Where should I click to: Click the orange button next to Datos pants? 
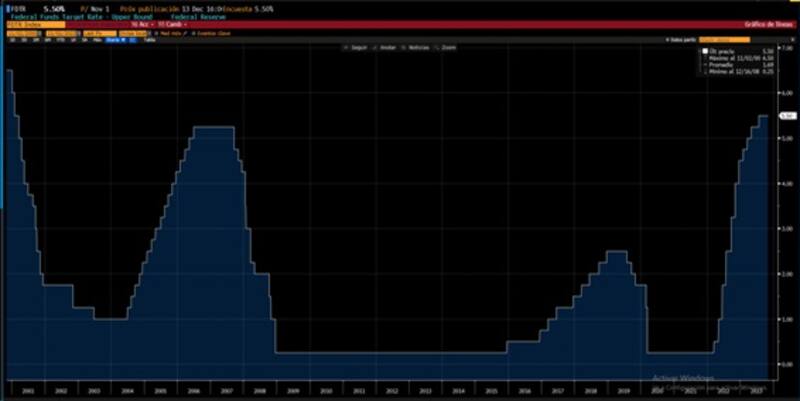point(725,39)
